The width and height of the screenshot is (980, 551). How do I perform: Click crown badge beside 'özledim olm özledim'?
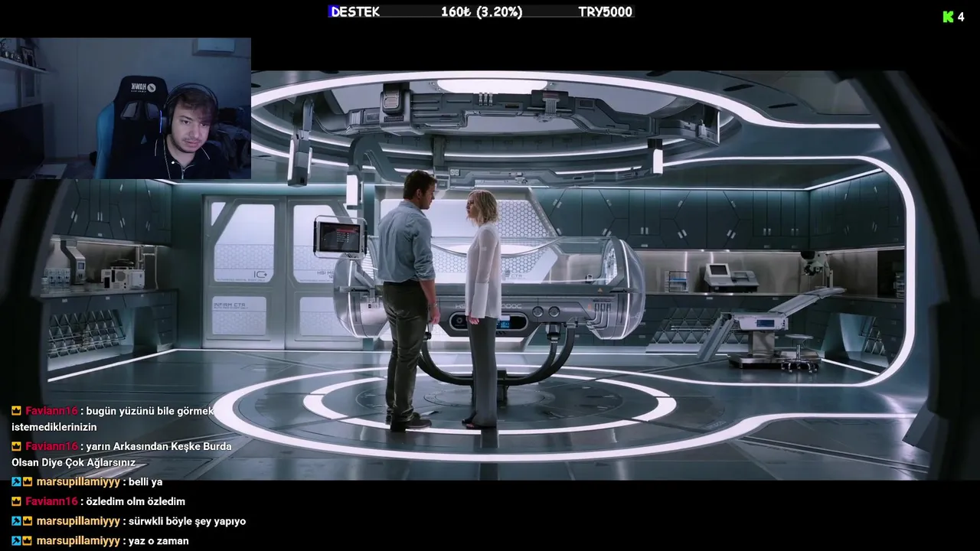(17, 501)
